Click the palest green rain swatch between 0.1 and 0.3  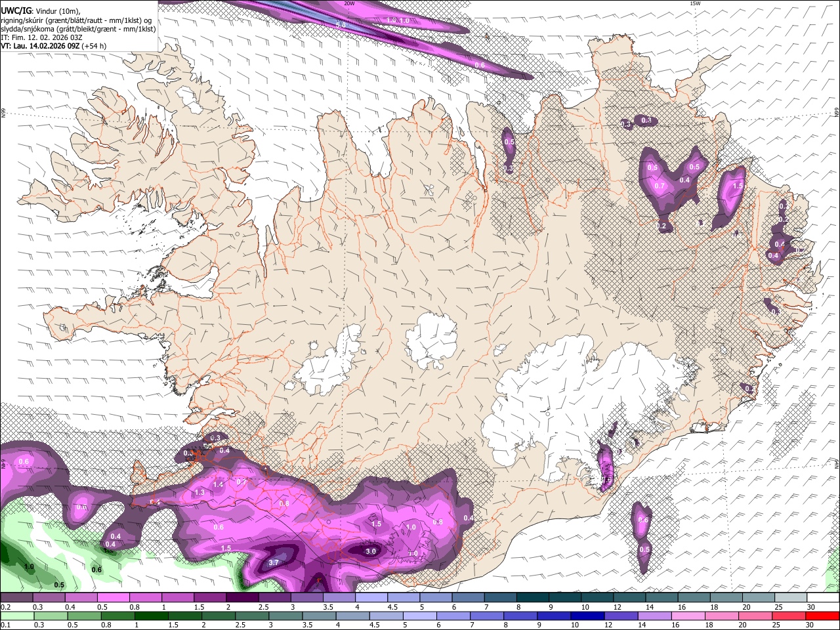click(16, 616)
